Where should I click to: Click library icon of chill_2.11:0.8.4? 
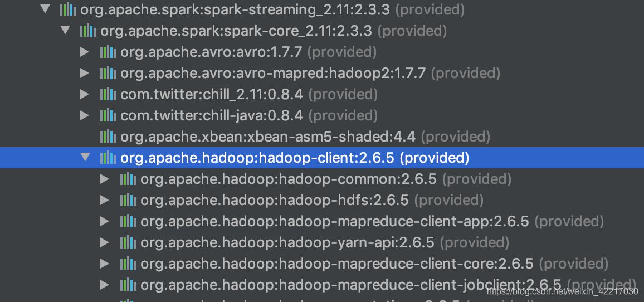(x=108, y=94)
